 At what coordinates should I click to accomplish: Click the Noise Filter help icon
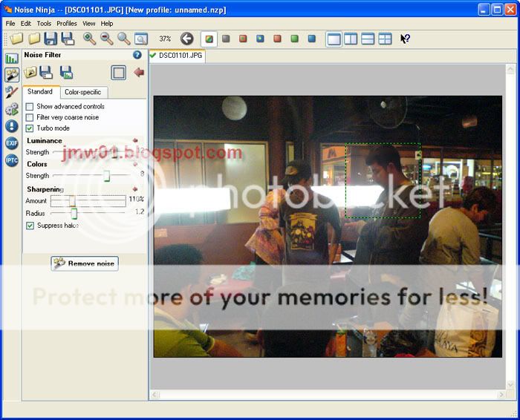[137, 55]
